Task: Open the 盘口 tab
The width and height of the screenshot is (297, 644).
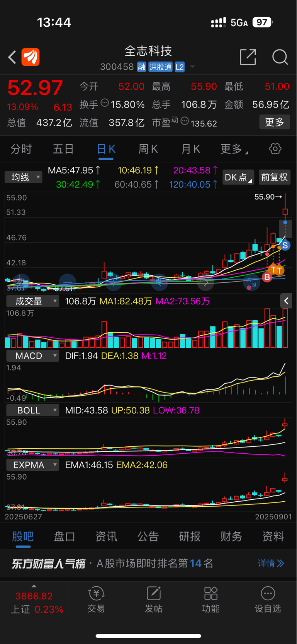Action: click(64, 536)
